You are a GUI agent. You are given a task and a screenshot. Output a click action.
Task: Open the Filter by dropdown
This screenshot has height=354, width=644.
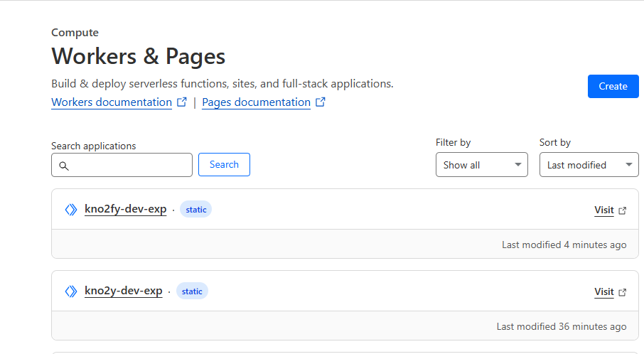point(481,165)
